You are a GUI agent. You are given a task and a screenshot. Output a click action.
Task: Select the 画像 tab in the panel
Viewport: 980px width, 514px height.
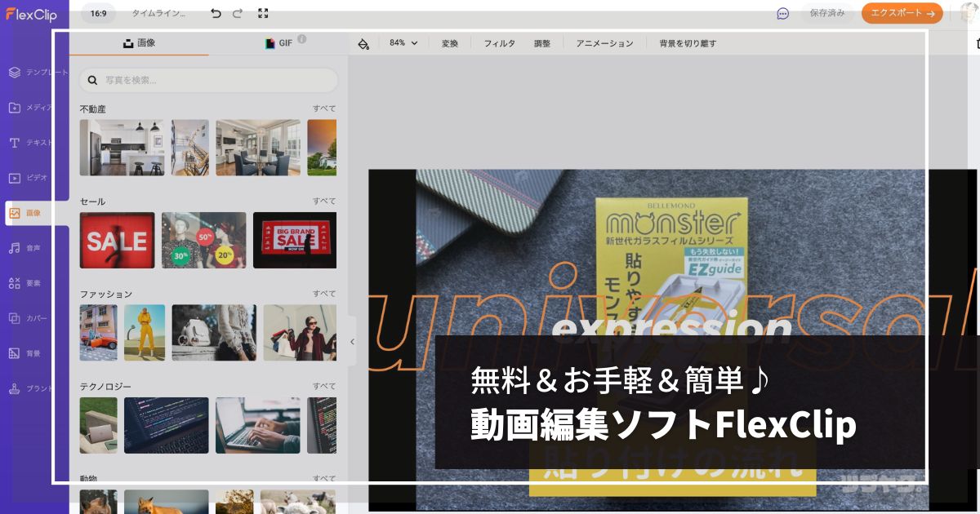coord(139,43)
